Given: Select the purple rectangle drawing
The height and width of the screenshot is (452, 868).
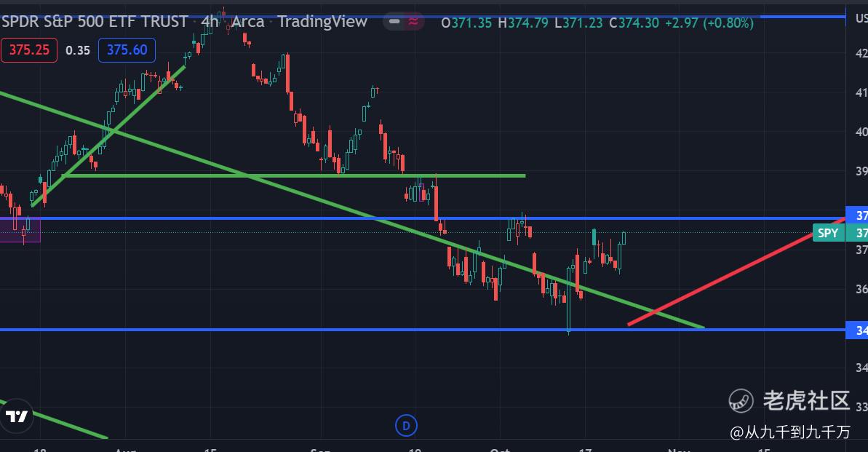Looking at the screenshot, I should 20,231.
